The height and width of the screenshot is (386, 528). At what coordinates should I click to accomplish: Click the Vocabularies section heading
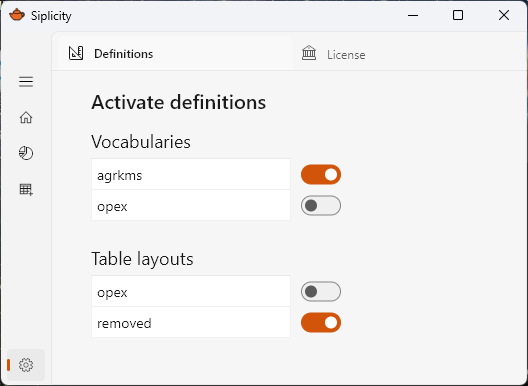click(141, 142)
